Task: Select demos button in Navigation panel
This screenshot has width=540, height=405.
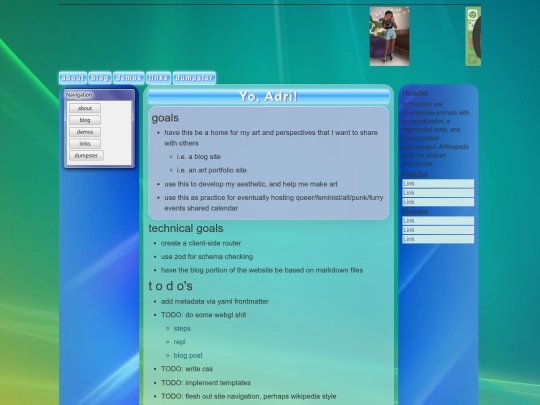Action: click(85, 132)
